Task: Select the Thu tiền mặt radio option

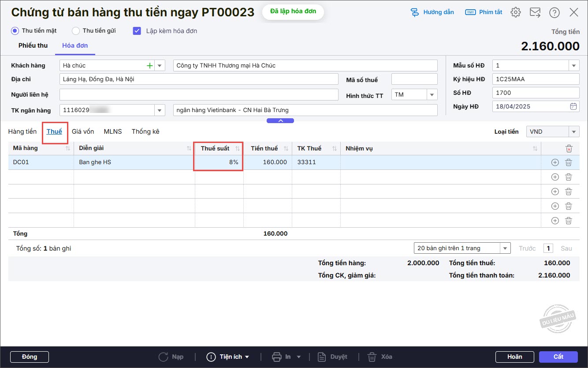Action: pyautogui.click(x=15, y=31)
